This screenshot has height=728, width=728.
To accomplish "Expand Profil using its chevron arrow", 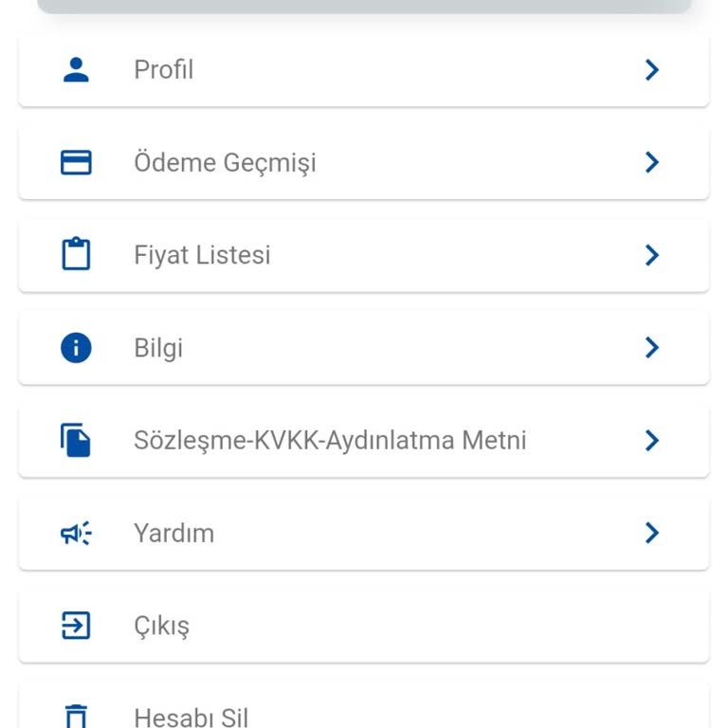I will [x=652, y=70].
